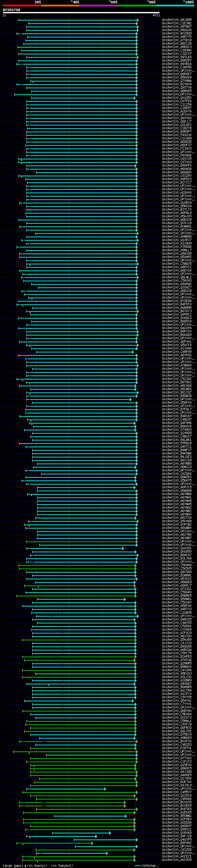Viewport: 197px width, 868px height.
Task: Open hit UniRef100_C1N3N0
Action: [x=177, y=50]
